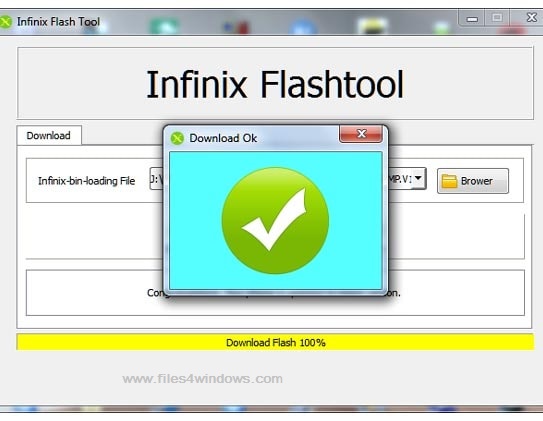
Task: Click the Infinix Flash Tool window title text
Action: point(59,22)
